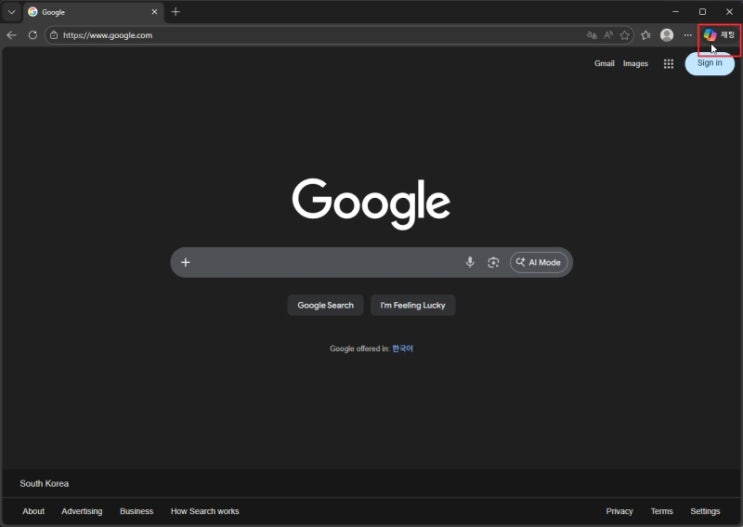Open the Business footer link
Viewport: 743px width, 527px height.
point(136,511)
